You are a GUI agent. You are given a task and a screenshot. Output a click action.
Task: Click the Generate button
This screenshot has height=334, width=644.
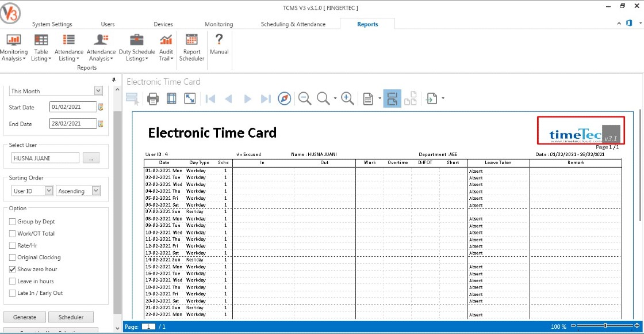pos(25,317)
